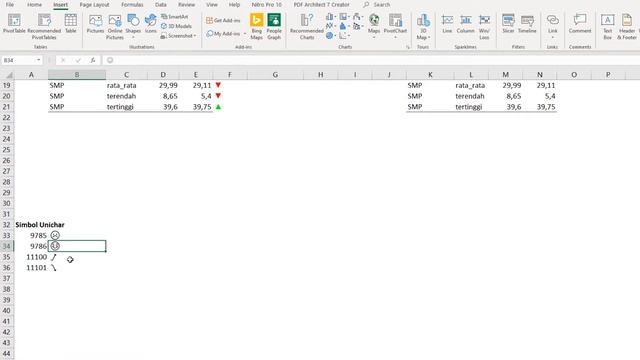Insert a Line sparkline
This screenshot has height=360, width=640.
(x=447, y=23)
